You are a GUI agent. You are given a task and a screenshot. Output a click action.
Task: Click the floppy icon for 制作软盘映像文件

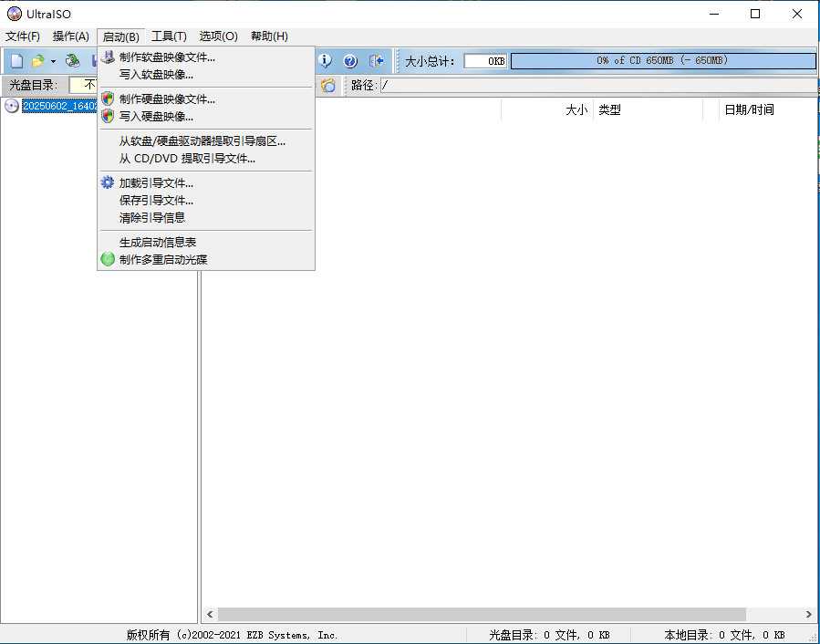click(x=108, y=57)
